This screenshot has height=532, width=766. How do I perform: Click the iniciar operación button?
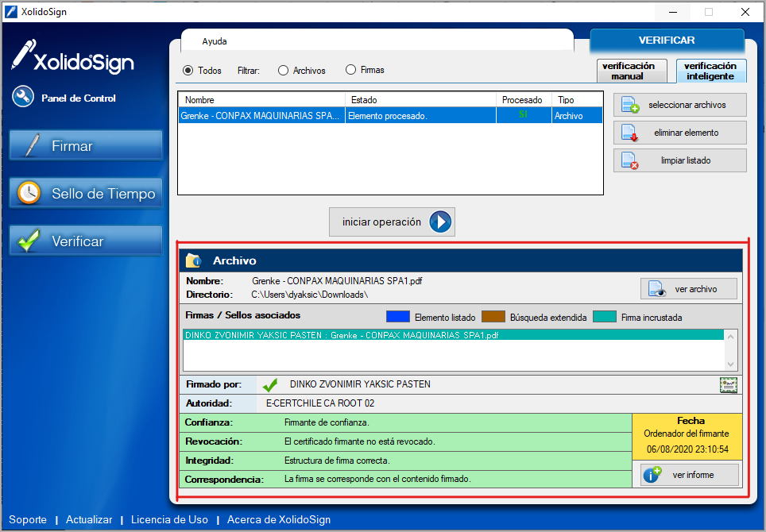coord(392,222)
